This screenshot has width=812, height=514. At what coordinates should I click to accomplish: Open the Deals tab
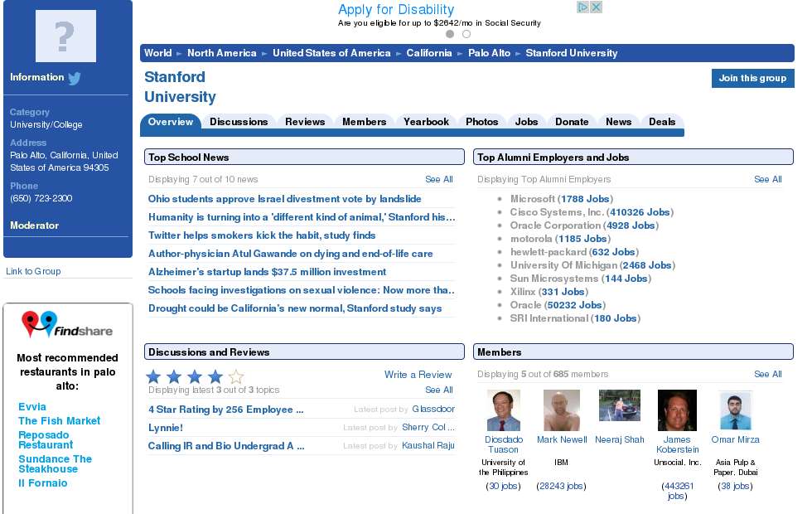662,122
